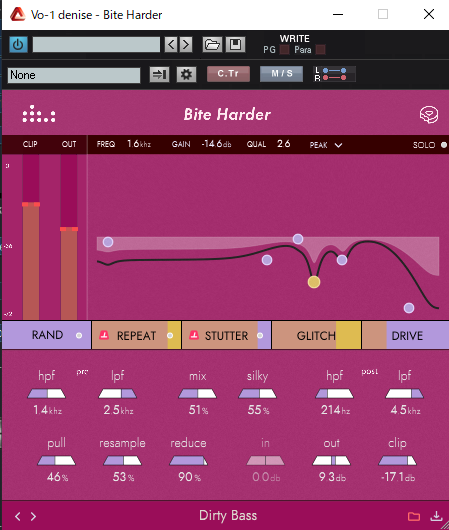Image resolution: width=449 pixels, height=530 pixels.
Task: Click the 9.3 db out value
Action: [x=332, y=477]
